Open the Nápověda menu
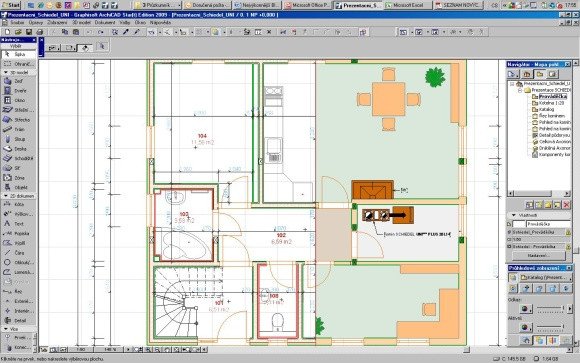This screenshot has height=363, width=580. click(x=160, y=23)
